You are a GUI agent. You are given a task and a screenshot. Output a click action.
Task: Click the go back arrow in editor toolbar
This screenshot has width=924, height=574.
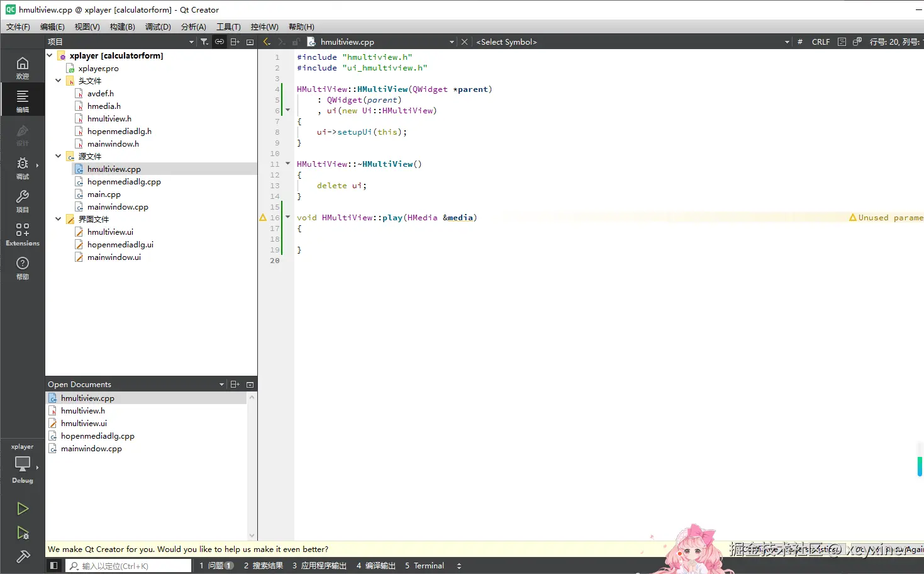coord(267,42)
